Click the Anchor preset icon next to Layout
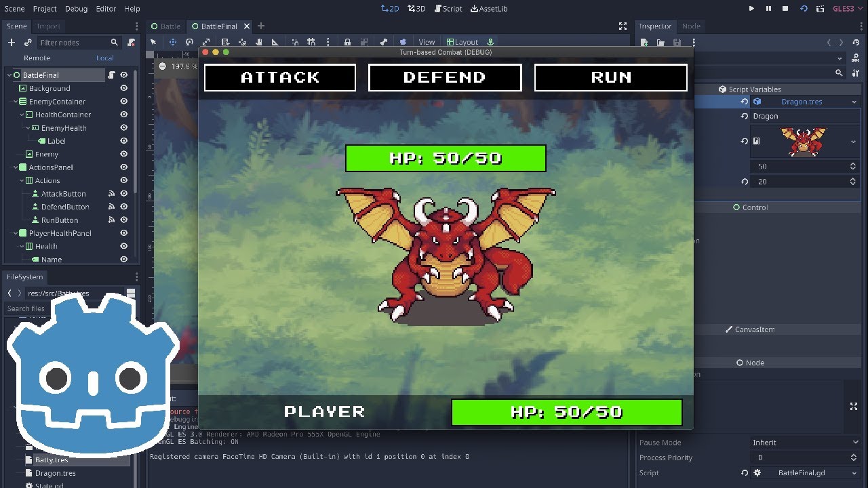This screenshot has width=868, height=488. click(490, 42)
